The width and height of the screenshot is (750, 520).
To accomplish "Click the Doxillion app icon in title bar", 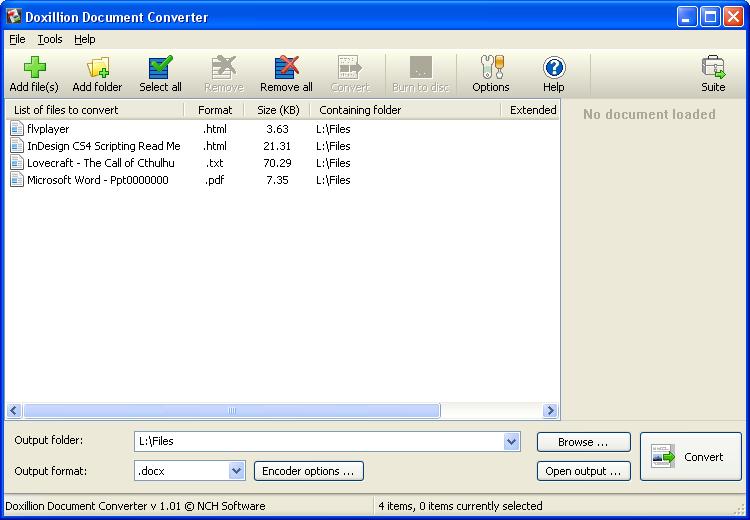I will [13, 17].
